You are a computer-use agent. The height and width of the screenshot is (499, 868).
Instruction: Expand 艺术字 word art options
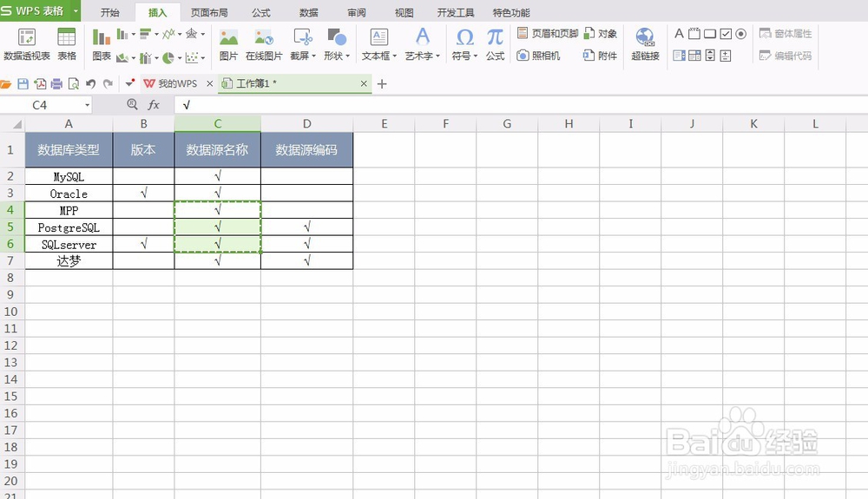[x=423, y=44]
